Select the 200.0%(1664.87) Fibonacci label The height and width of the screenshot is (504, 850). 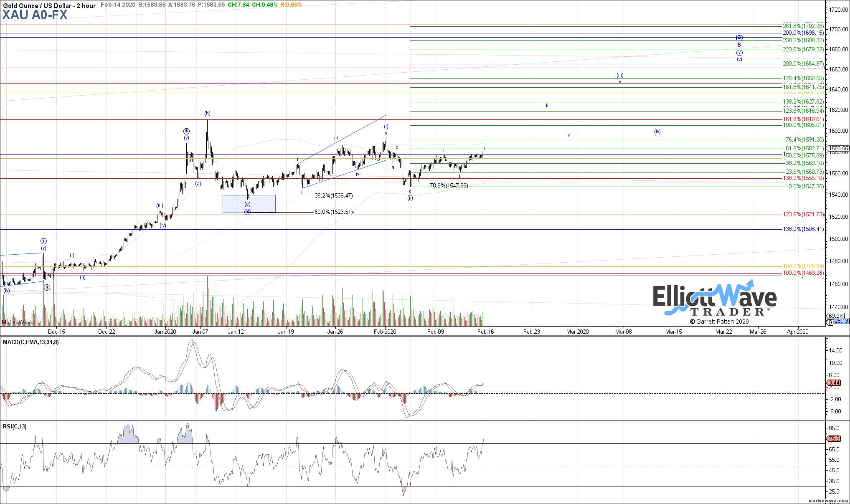pos(803,64)
